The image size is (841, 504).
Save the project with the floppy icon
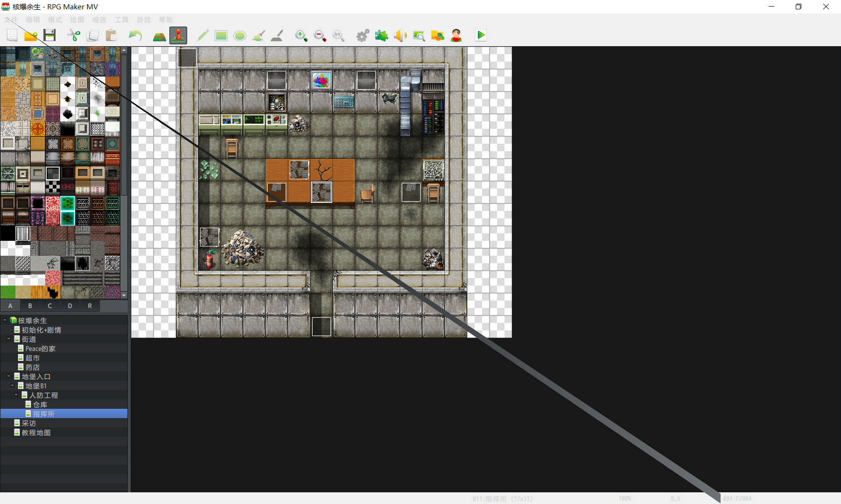pos(49,35)
